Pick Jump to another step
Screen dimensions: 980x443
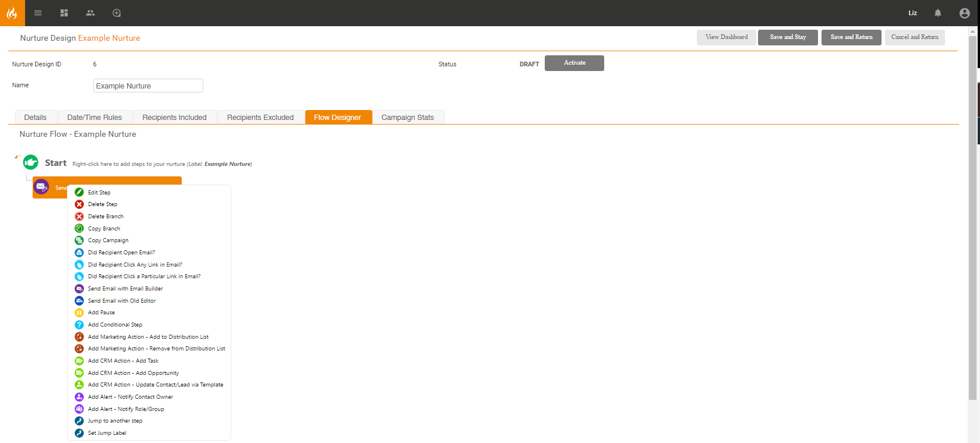pos(115,421)
